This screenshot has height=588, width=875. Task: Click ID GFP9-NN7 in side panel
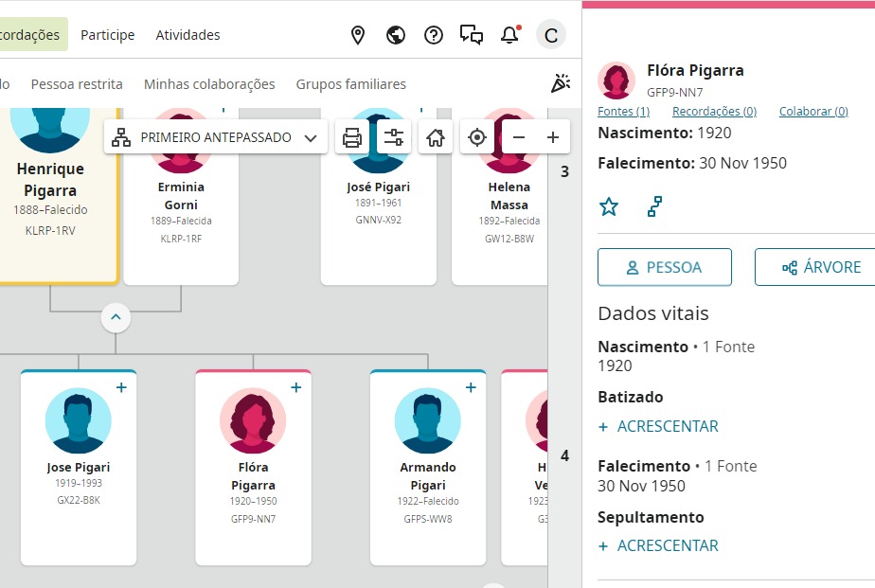tap(674, 92)
